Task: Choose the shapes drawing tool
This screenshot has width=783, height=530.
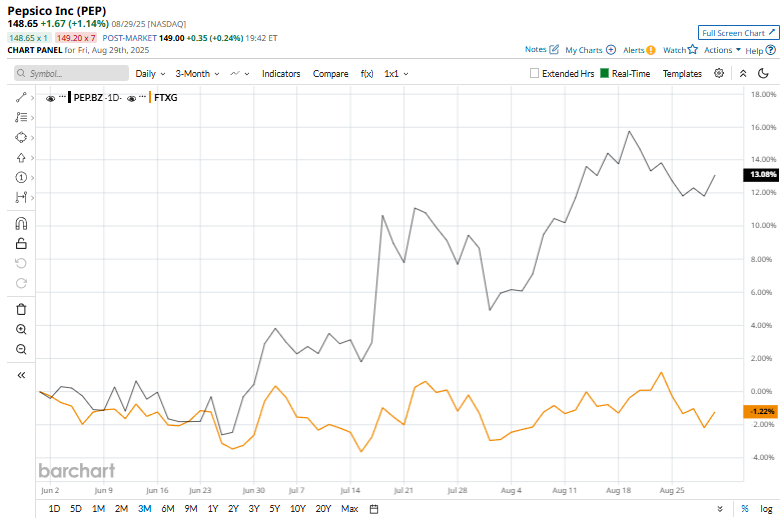Action: [21, 137]
